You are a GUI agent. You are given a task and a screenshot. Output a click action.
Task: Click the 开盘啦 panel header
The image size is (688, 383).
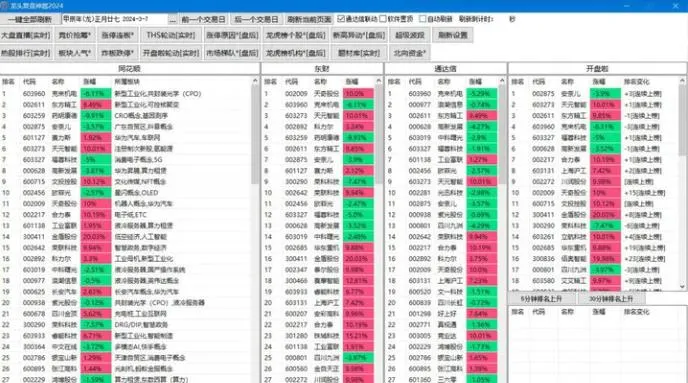597,69
